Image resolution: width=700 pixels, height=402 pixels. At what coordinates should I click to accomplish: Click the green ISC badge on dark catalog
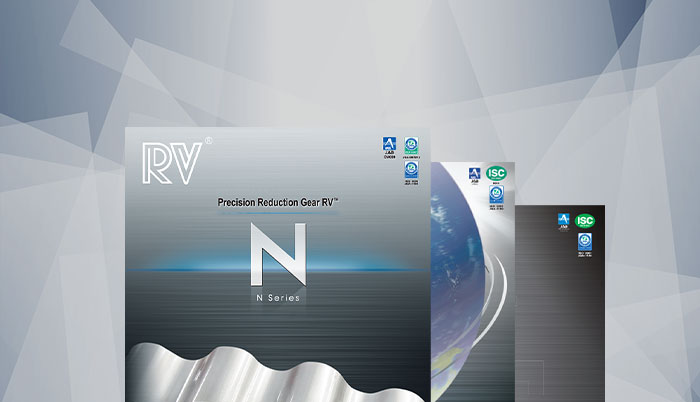[585, 220]
